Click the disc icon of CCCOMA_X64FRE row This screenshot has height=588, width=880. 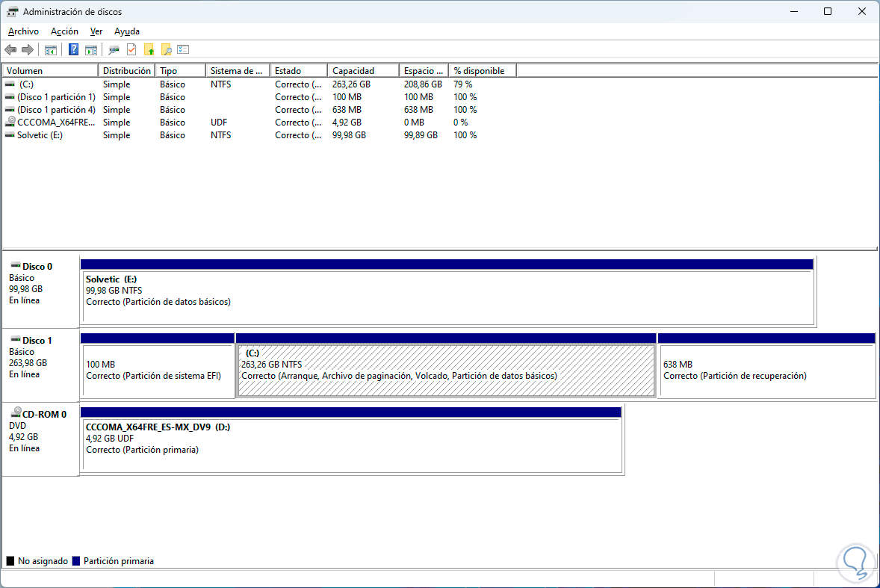(10, 122)
